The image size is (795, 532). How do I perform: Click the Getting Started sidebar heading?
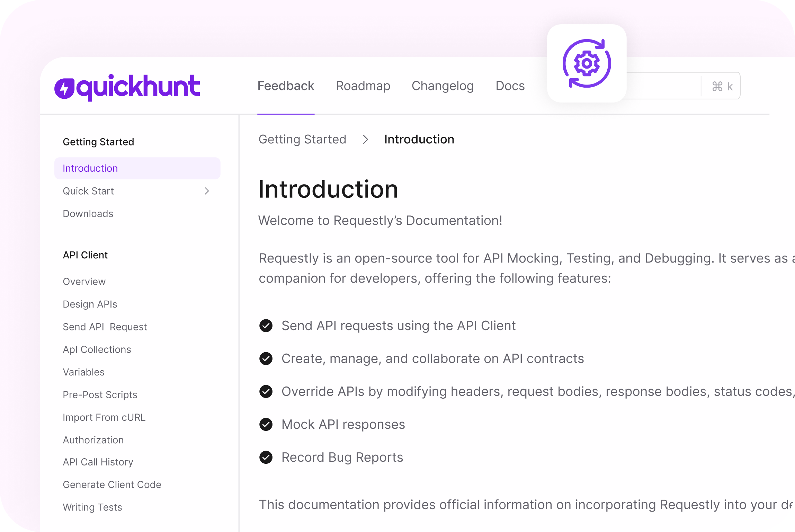[98, 142]
